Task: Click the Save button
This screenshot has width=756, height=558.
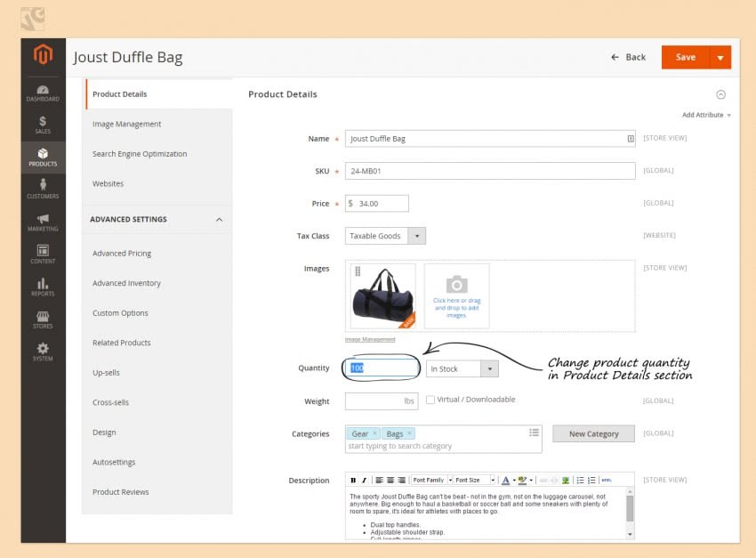Action: click(685, 57)
